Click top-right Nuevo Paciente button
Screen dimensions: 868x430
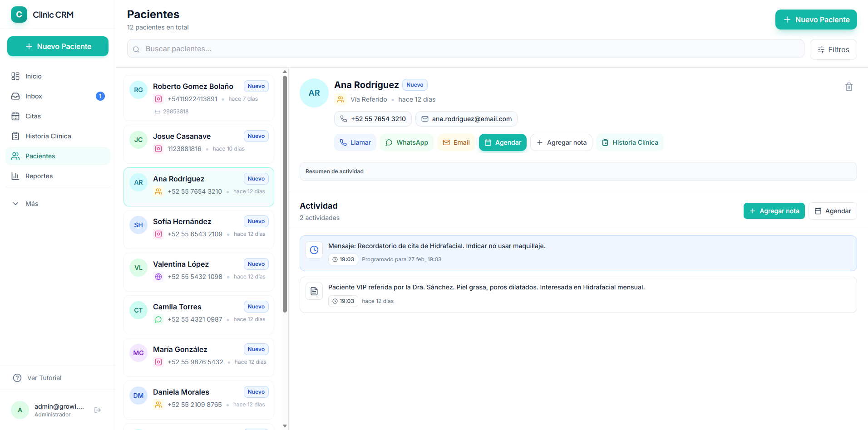[816, 20]
